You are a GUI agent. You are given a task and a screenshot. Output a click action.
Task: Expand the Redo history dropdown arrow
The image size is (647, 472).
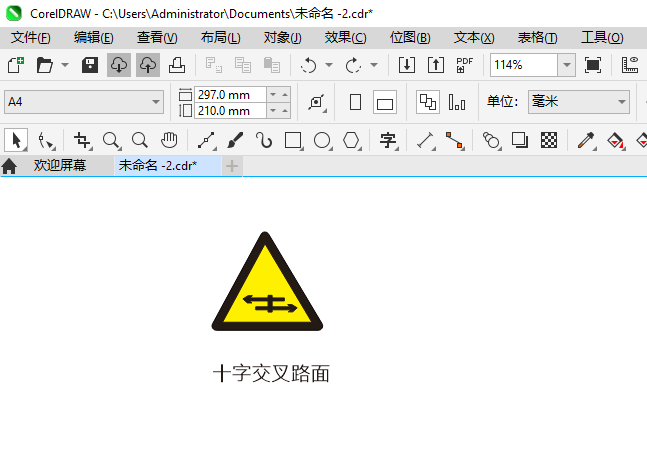coord(373,65)
